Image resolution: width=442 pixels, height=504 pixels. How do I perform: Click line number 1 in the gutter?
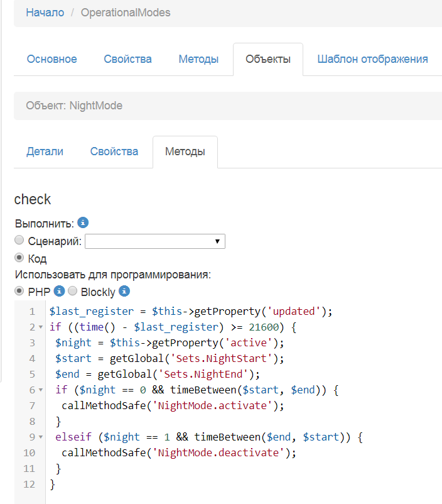[x=32, y=312]
